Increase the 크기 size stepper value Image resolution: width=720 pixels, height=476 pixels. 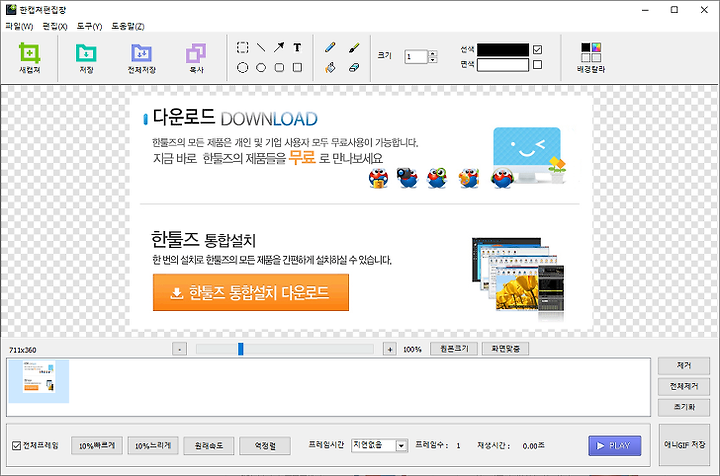pyautogui.click(x=432, y=53)
